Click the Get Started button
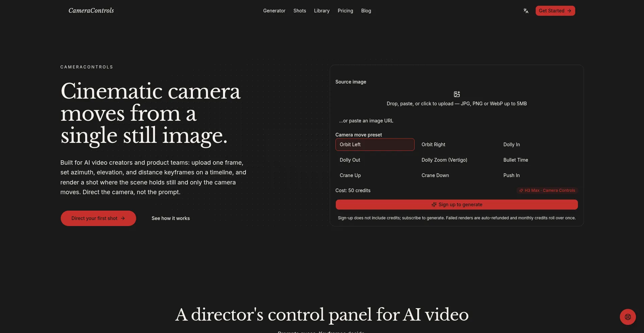Viewport: 644px width, 333px height. [x=555, y=11]
